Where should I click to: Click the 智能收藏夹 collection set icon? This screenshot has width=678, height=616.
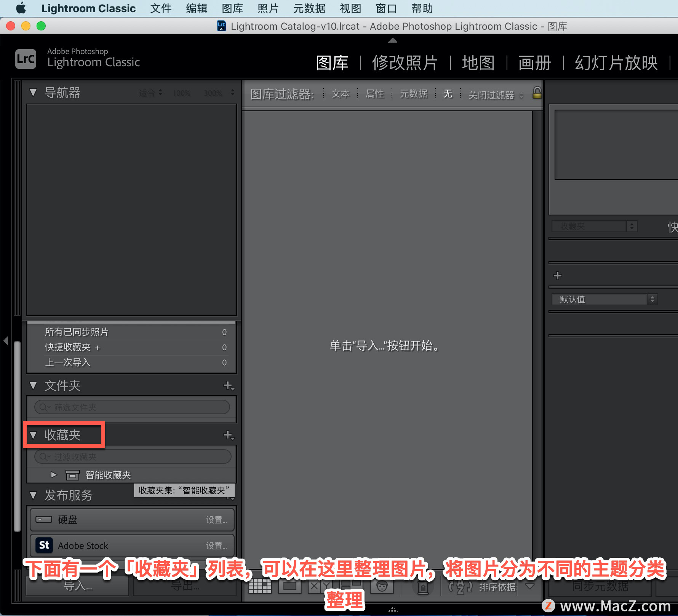[x=73, y=475]
